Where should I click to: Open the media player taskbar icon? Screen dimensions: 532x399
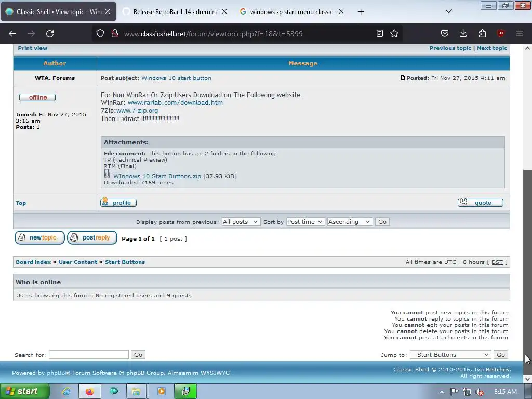click(162, 392)
